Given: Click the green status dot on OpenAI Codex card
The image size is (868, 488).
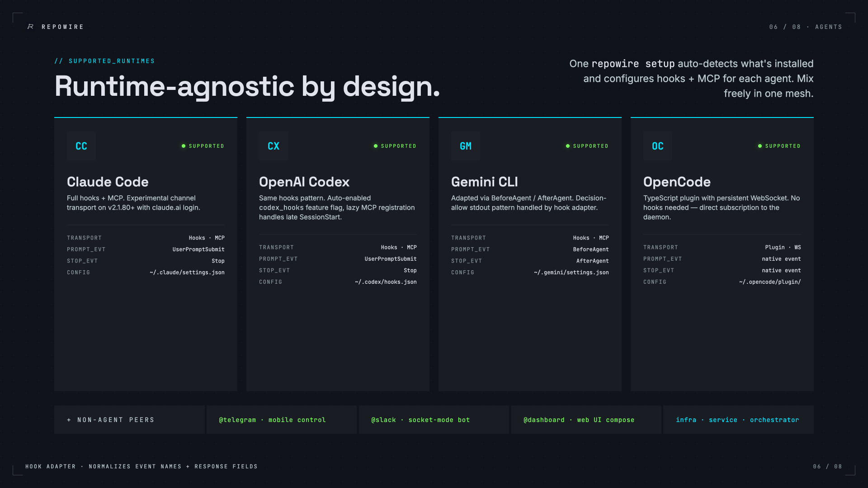Looking at the screenshot, I should (376, 146).
